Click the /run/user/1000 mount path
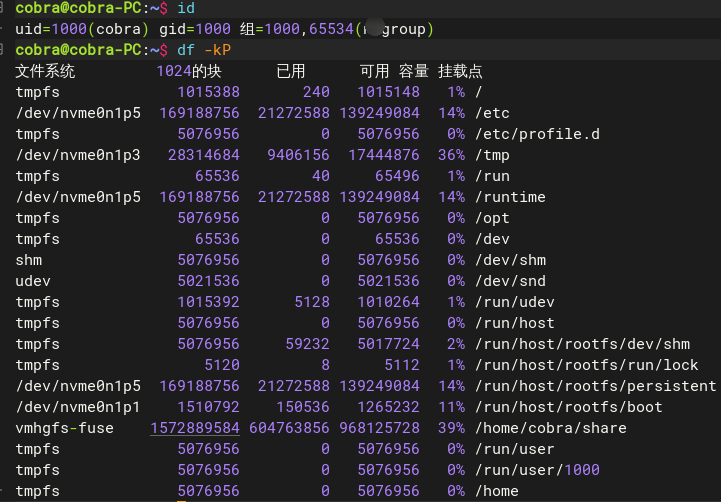This screenshot has height=502, width=721. click(x=538, y=470)
